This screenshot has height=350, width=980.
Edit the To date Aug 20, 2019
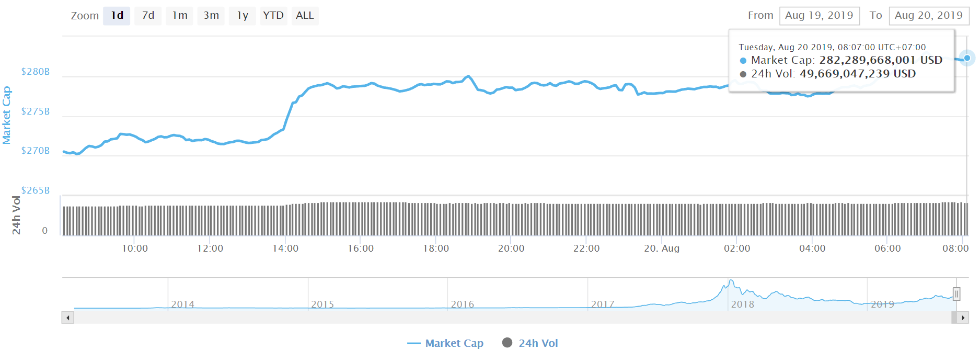929,16
